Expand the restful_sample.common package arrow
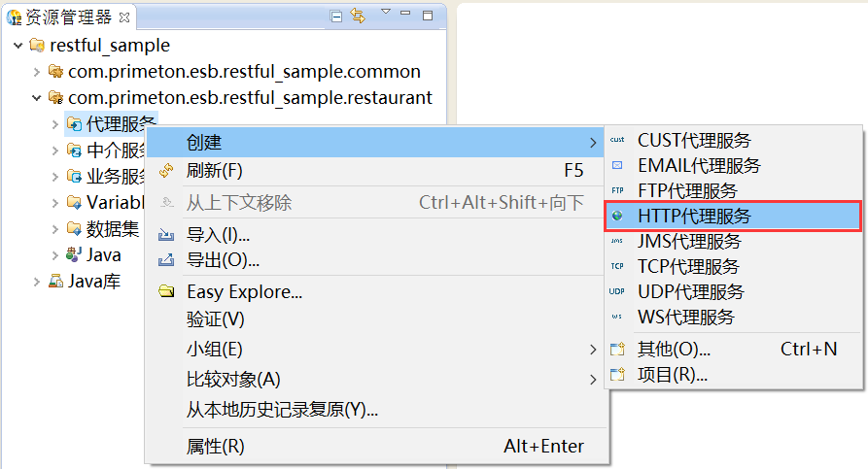Viewport: 868px width, 469px height. [x=37, y=71]
